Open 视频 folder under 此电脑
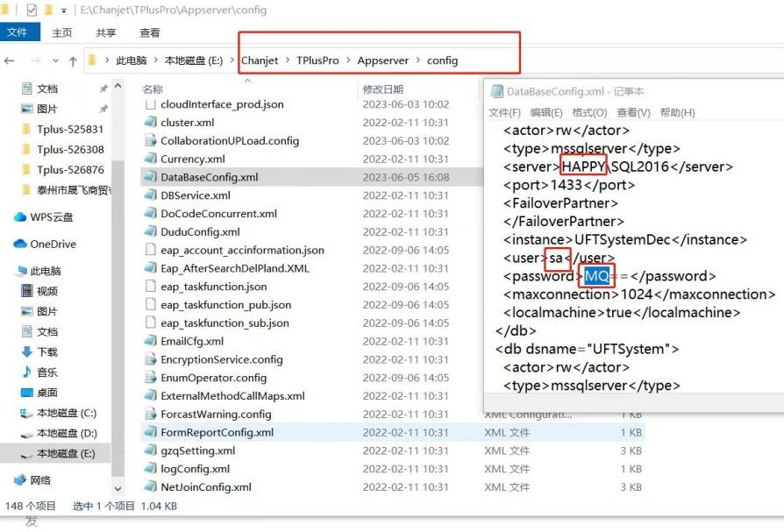 (x=47, y=291)
